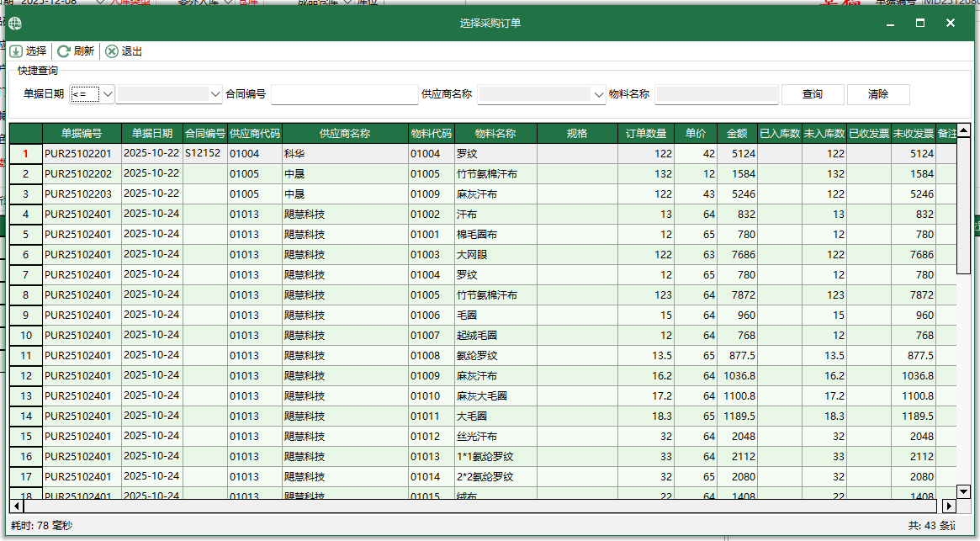Open the 供应商名称 supplier dropdown list

point(596,94)
